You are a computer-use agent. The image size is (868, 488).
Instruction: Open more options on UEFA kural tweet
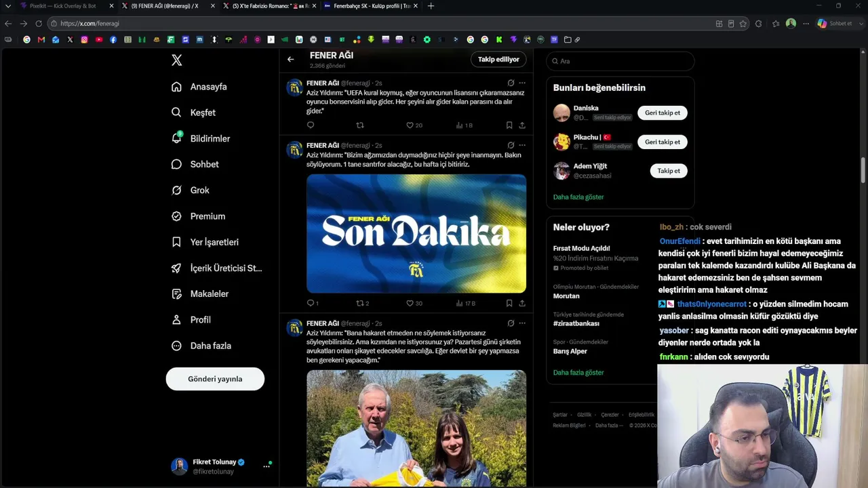[522, 83]
